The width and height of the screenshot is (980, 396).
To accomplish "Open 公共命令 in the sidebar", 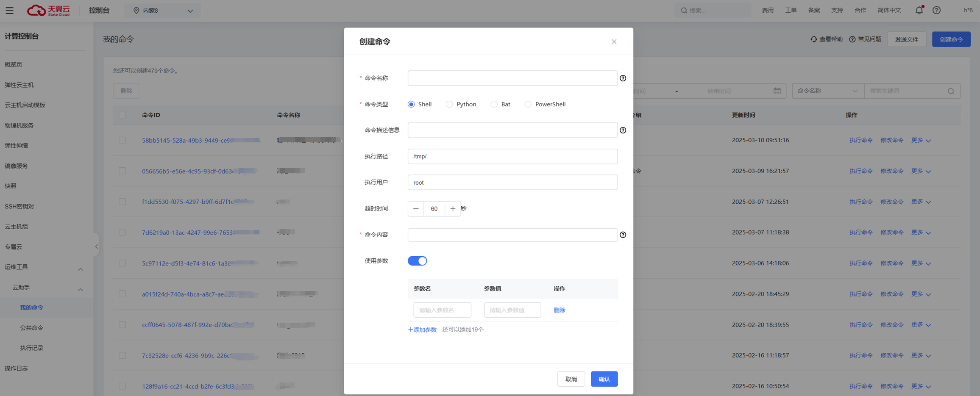I will coord(31,328).
